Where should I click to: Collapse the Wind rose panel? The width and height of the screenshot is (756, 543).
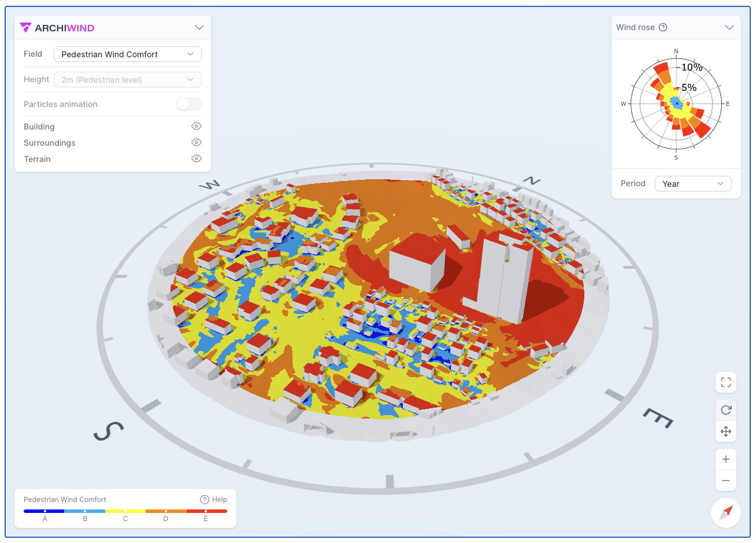729,27
